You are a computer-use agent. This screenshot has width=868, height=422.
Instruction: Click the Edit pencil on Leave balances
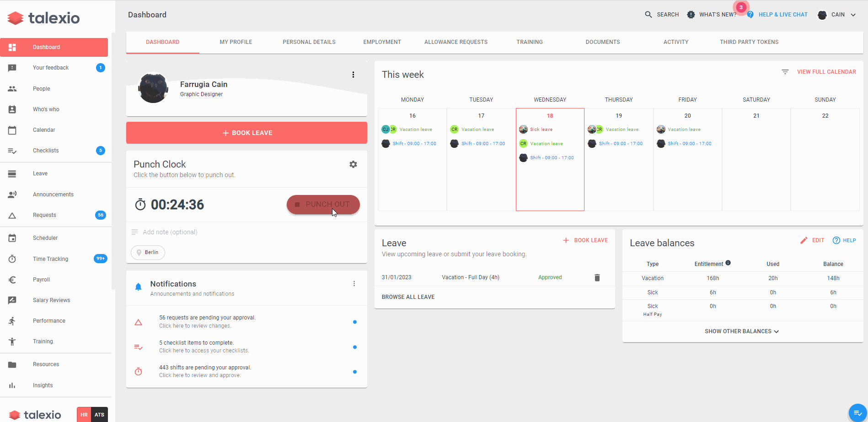coord(804,240)
